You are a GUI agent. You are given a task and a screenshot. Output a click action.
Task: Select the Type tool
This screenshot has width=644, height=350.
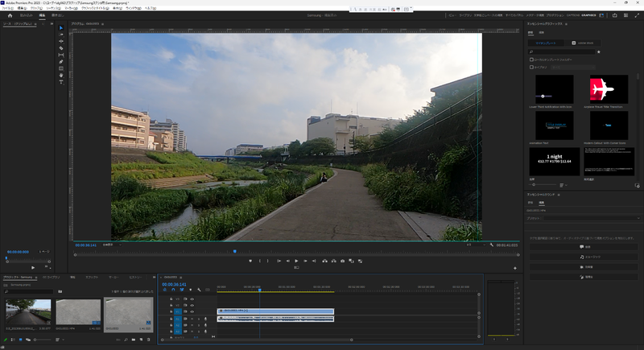click(61, 81)
